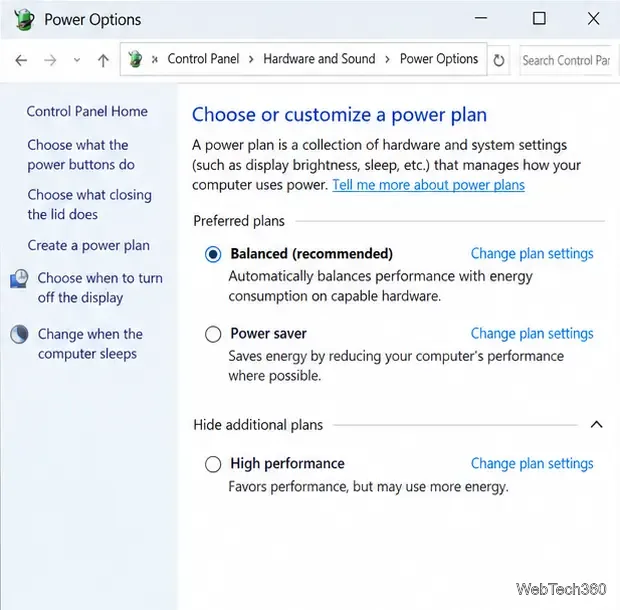Maximize the Power Options window
The width and height of the screenshot is (620, 610).
coord(539,18)
